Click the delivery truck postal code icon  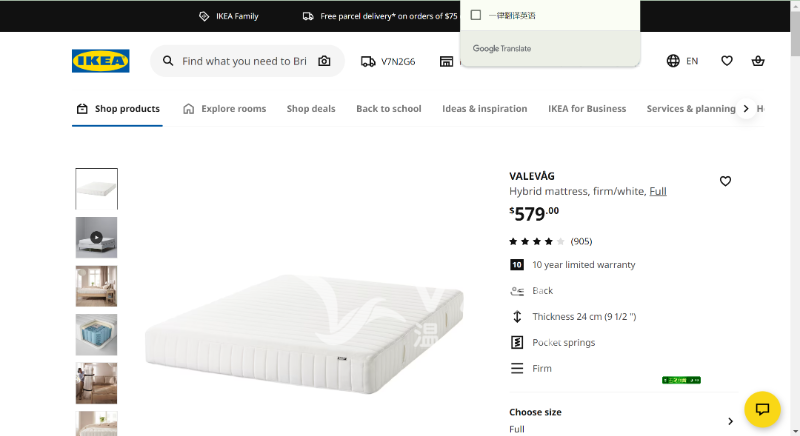point(368,61)
